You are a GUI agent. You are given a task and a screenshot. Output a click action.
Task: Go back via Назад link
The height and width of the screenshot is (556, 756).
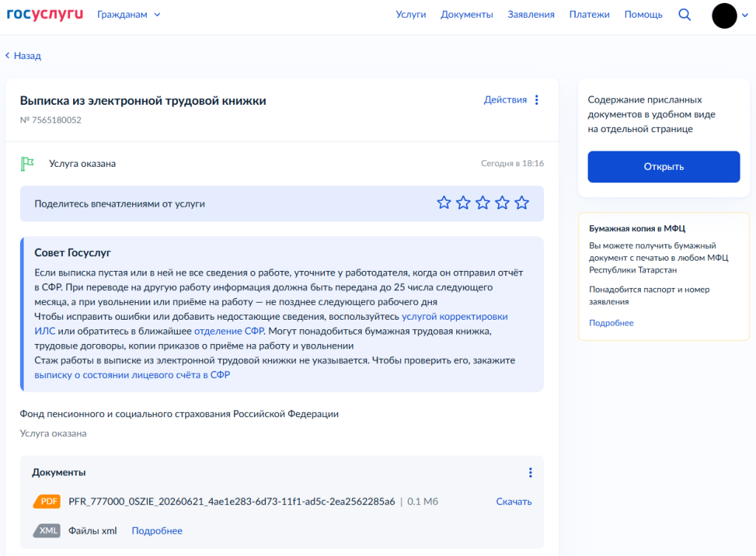[23, 55]
